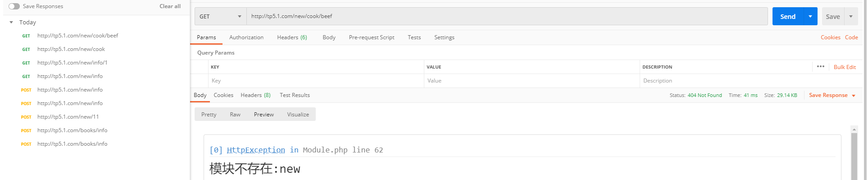The width and height of the screenshot is (868, 180).
Task: Open the GET method dropdown
Action: point(221,16)
